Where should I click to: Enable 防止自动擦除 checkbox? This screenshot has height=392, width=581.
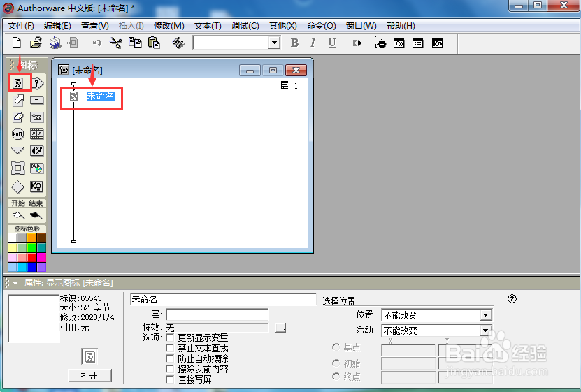170,358
